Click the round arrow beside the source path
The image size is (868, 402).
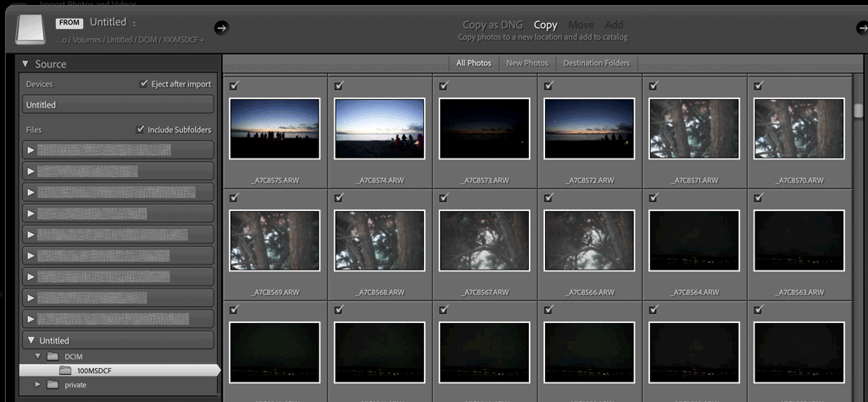[221, 28]
